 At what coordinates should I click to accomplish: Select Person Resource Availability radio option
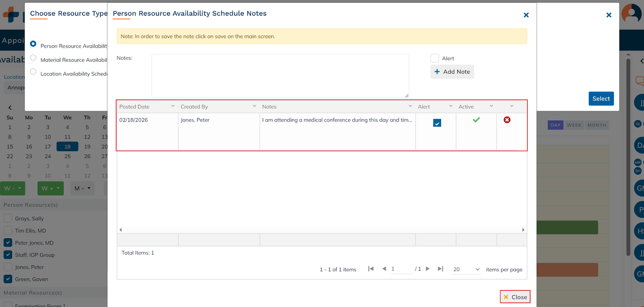(x=33, y=44)
